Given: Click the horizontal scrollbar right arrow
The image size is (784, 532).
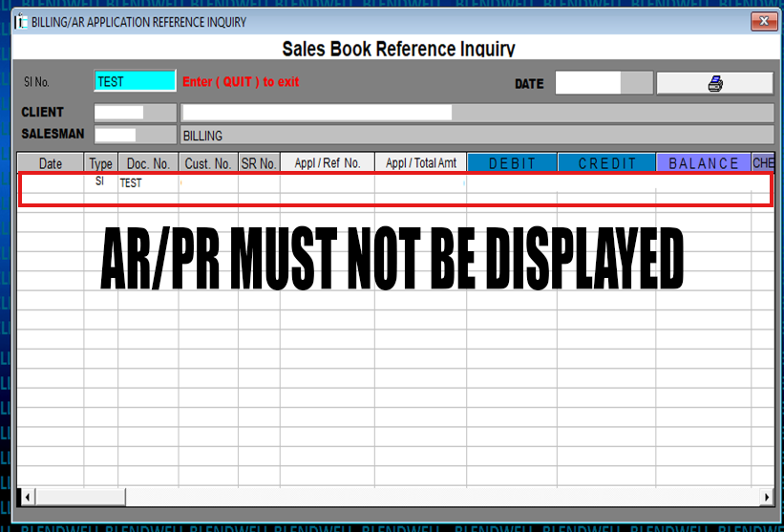Looking at the screenshot, I should pyautogui.click(x=767, y=497).
